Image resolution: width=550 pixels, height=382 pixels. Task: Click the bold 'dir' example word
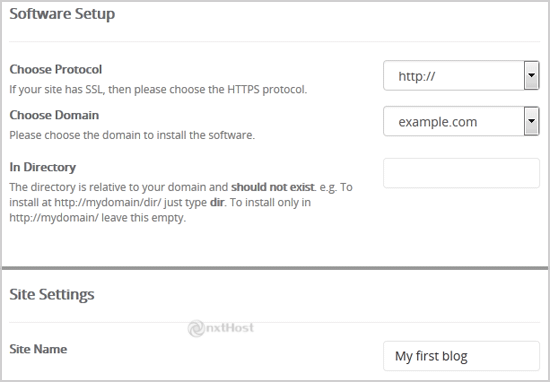(x=217, y=202)
